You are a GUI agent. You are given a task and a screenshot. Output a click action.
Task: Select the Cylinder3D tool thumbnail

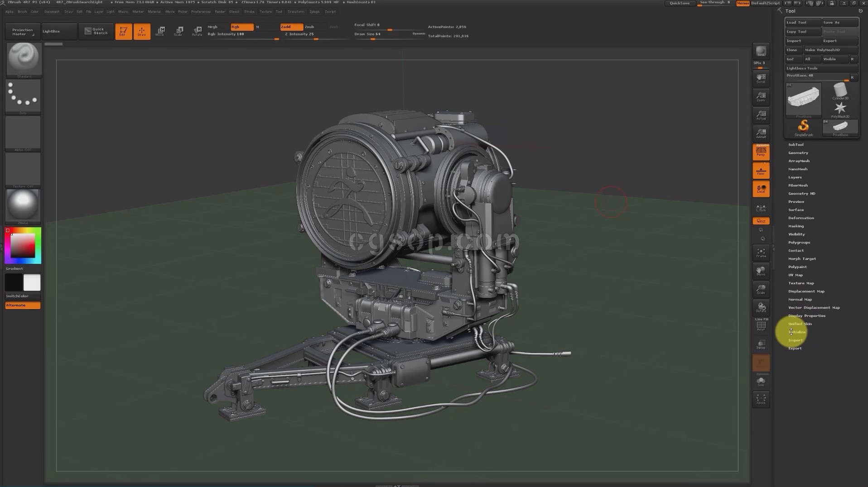(840, 91)
